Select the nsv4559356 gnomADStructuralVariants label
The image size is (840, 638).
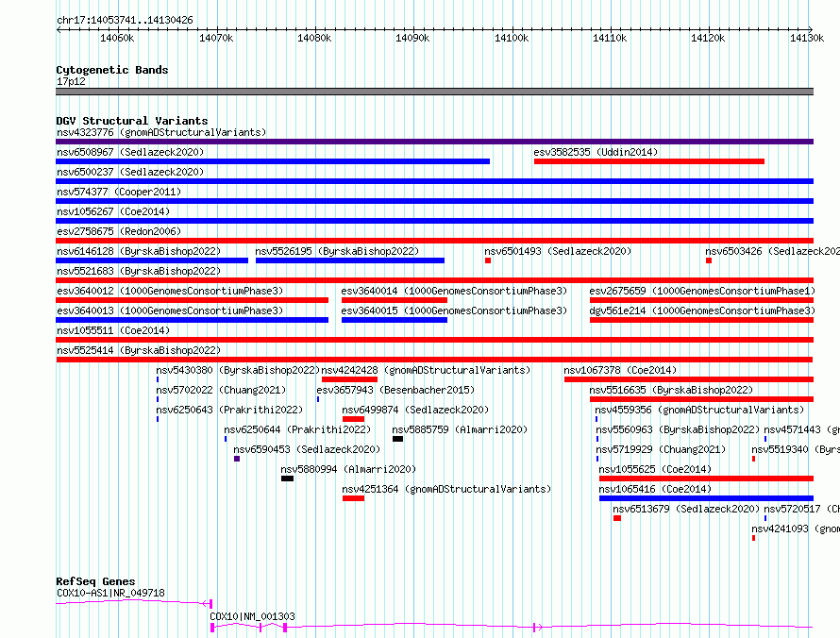(x=699, y=410)
